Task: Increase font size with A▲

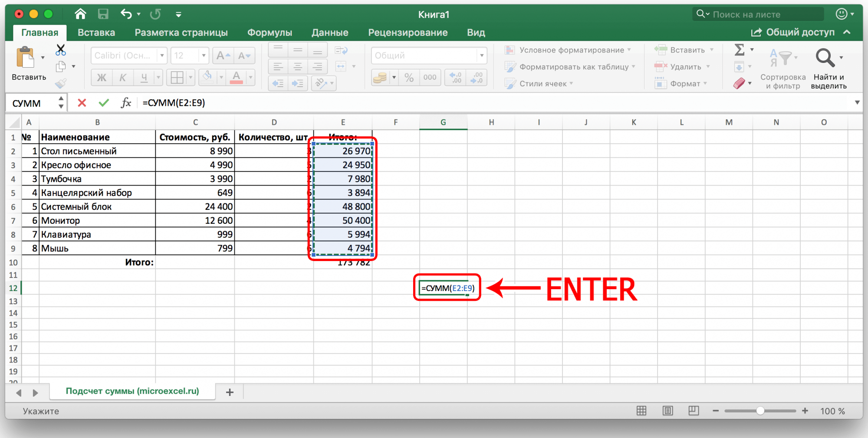Action: [224, 56]
